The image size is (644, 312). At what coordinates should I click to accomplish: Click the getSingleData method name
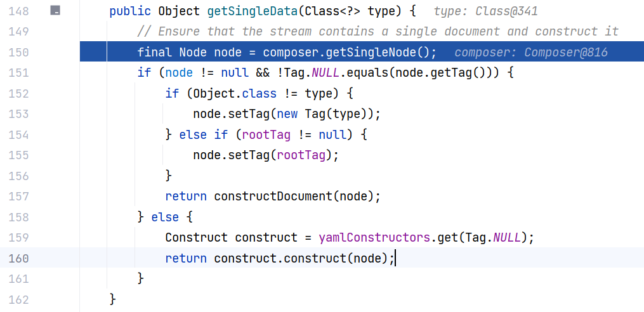[252, 11]
